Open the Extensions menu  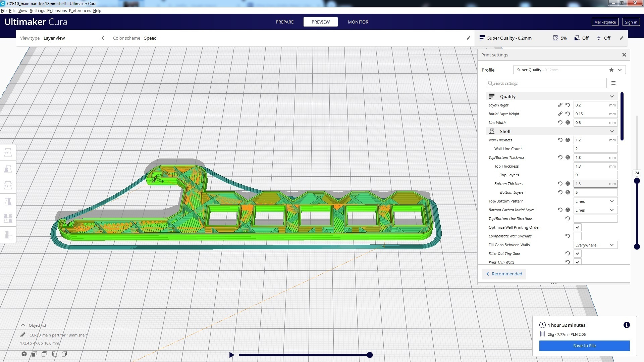coord(57,11)
